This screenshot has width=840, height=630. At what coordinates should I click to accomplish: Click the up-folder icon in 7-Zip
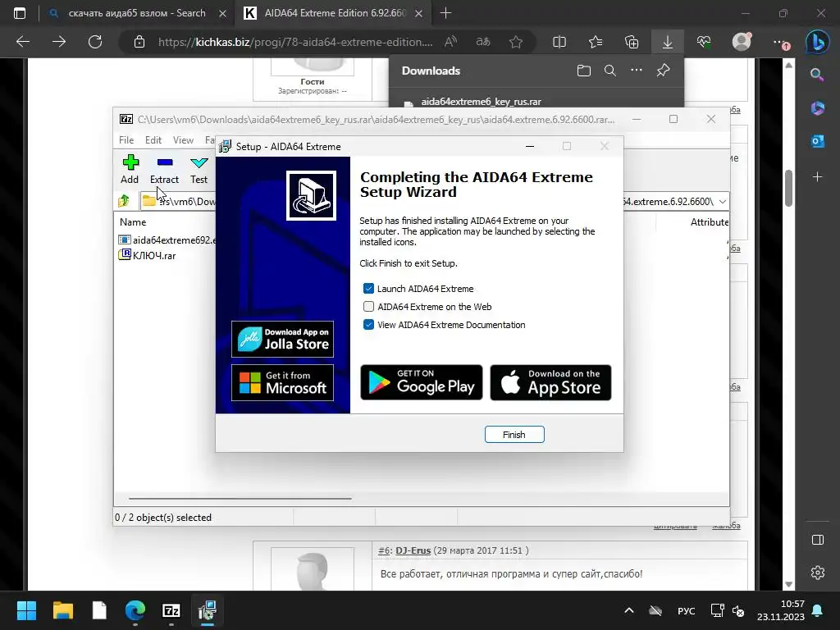[x=124, y=201]
